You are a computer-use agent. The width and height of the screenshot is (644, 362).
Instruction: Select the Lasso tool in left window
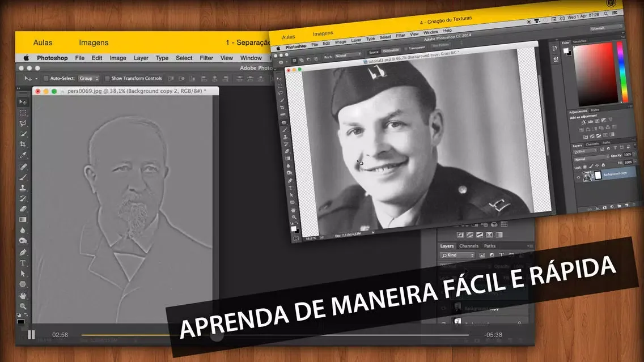click(23, 123)
